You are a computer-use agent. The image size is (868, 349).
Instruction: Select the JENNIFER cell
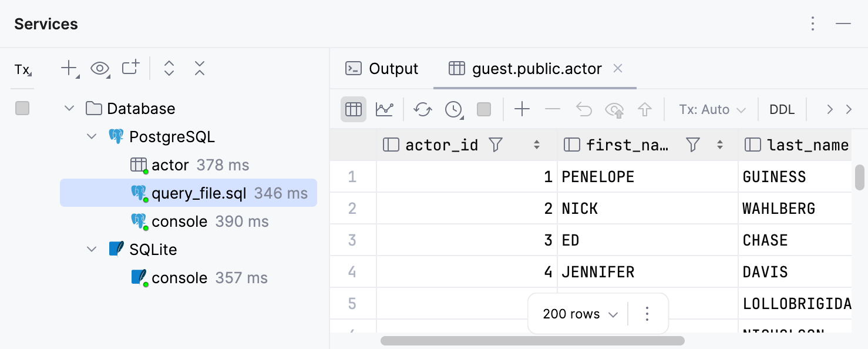click(648, 272)
